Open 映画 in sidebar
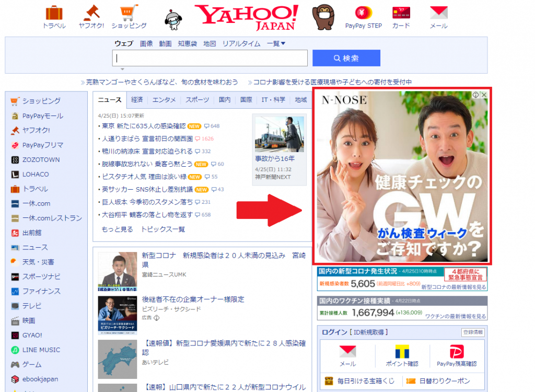Viewport: 535px width, 392px height. tap(23, 320)
